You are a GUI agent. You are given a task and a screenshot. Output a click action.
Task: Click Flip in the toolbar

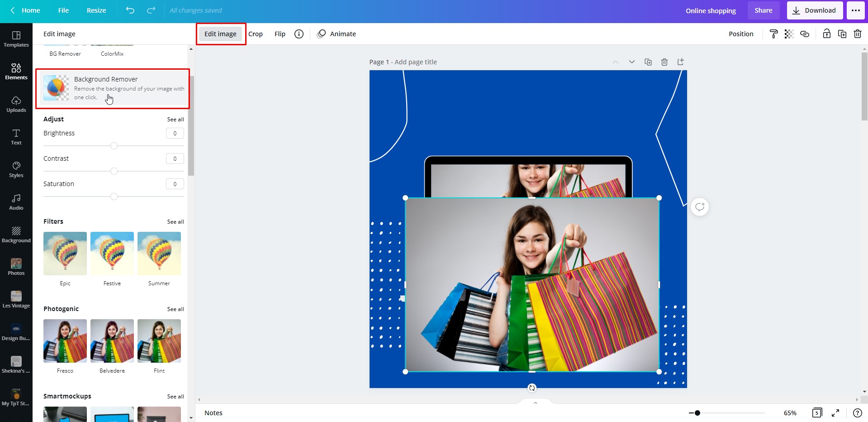tap(280, 34)
